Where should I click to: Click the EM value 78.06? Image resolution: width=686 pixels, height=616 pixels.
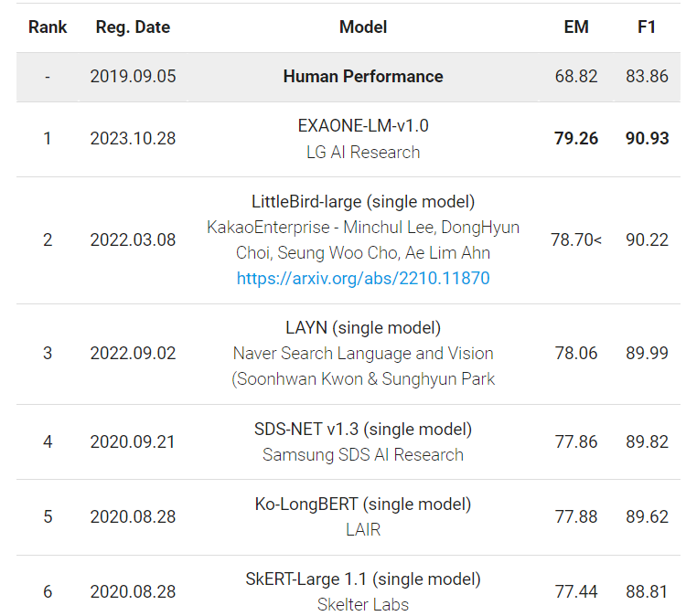pos(576,354)
